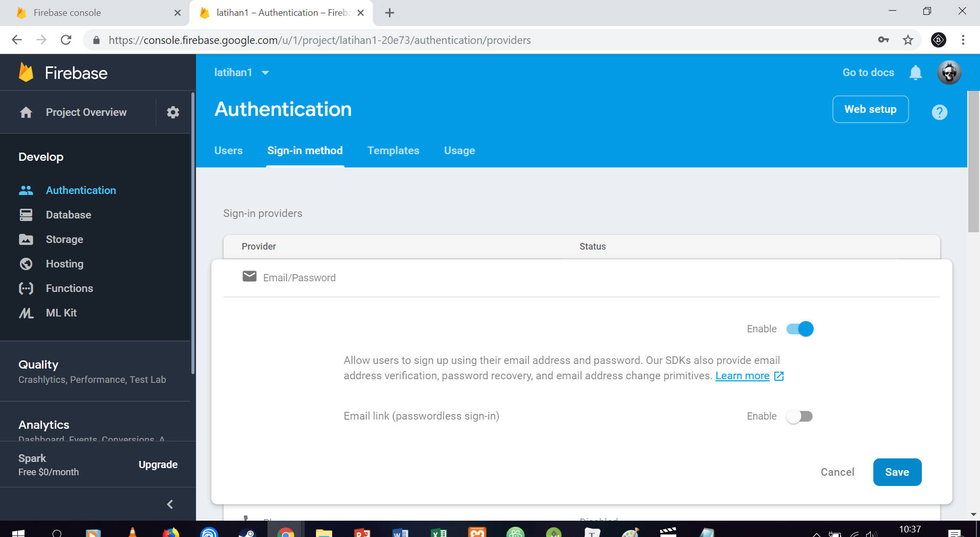The image size is (980, 537).
Task: Open Database in the Develop menu
Action: tap(68, 215)
